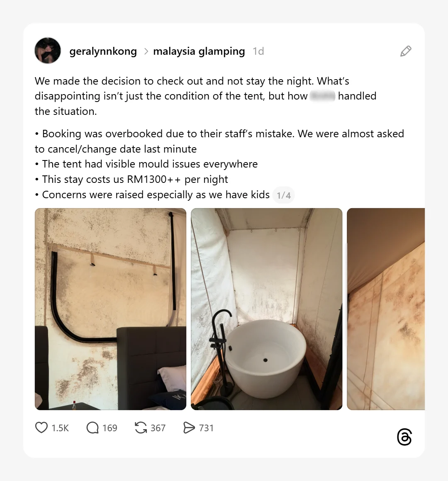Image resolution: width=448 pixels, height=481 pixels.
Task: Click the blurred name in post text
Action: pos(322,96)
